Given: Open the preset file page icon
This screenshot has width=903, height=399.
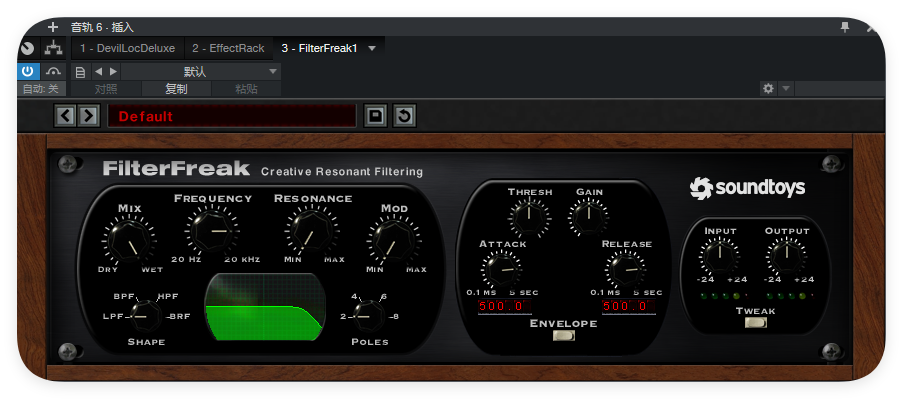Looking at the screenshot, I should click(81, 72).
